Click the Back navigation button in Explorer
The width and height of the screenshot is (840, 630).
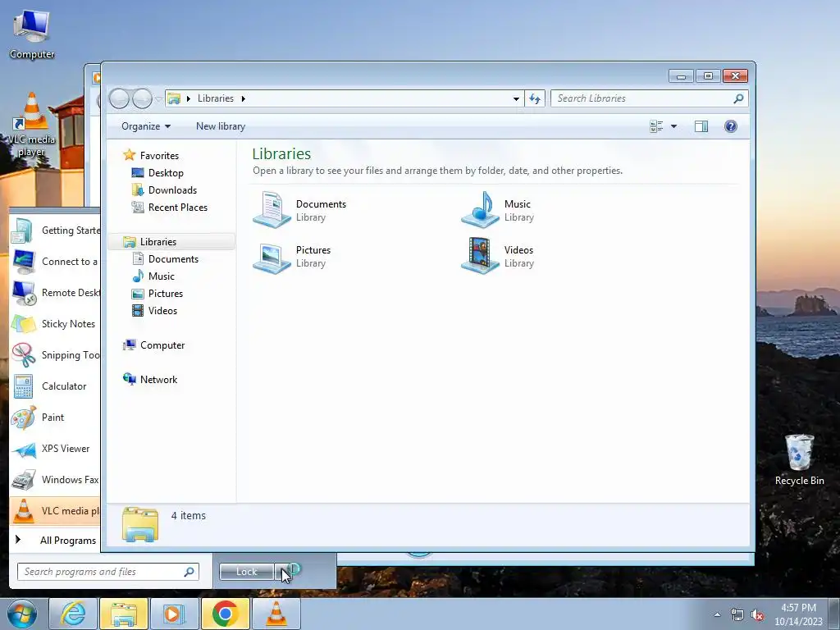click(119, 98)
